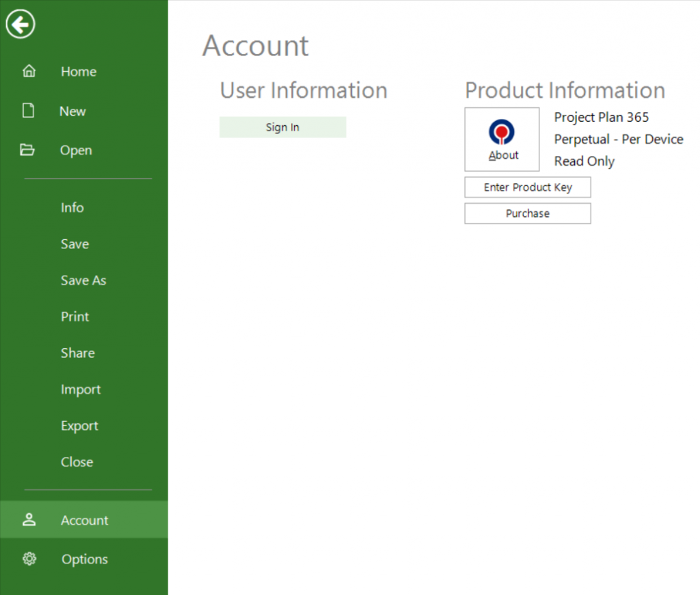The width and height of the screenshot is (700, 595).
Task: Open the Print menu item
Action: tap(75, 316)
